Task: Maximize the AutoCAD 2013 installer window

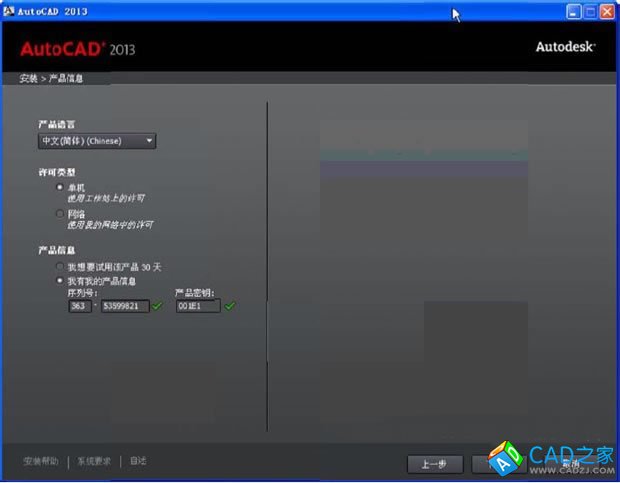Action: [590, 11]
